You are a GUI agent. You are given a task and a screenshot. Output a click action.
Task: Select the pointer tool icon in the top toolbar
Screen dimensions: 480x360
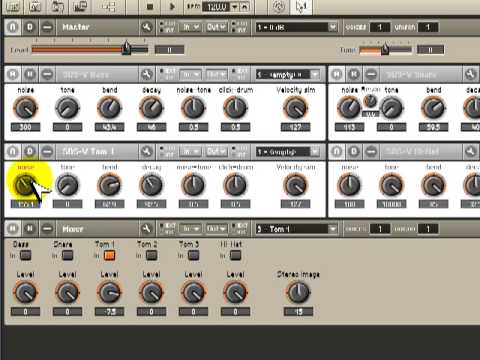(301, 7)
